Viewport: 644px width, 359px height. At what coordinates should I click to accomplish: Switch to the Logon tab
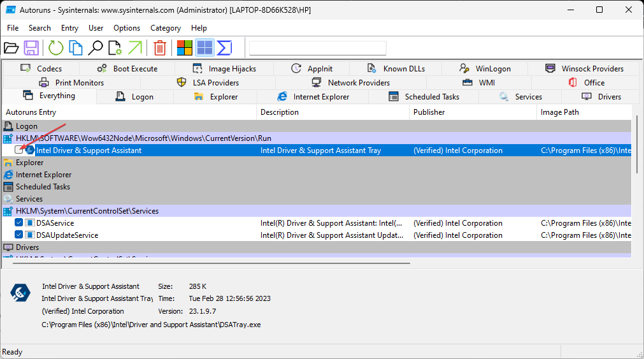click(x=134, y=97)
